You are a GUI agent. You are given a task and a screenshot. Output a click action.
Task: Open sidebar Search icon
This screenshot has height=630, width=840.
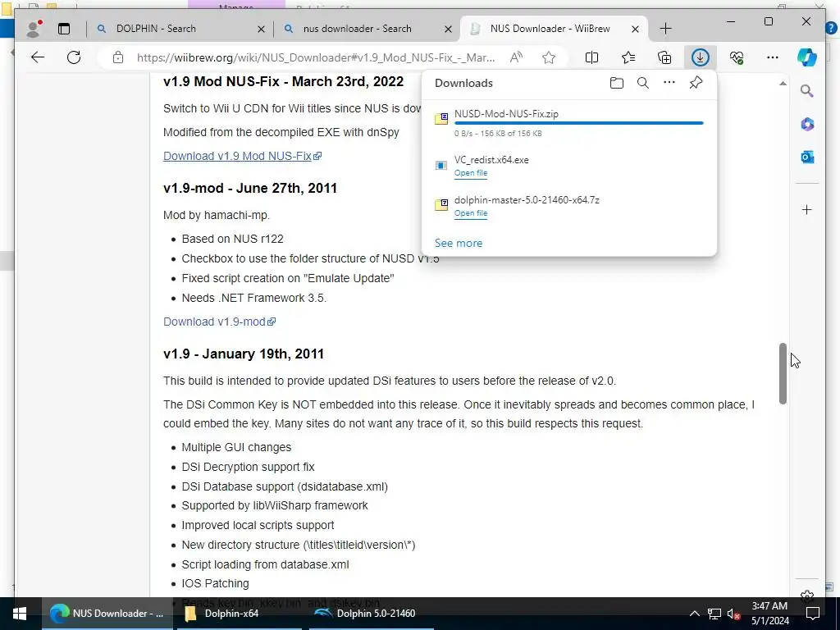[x=807, y=91]
